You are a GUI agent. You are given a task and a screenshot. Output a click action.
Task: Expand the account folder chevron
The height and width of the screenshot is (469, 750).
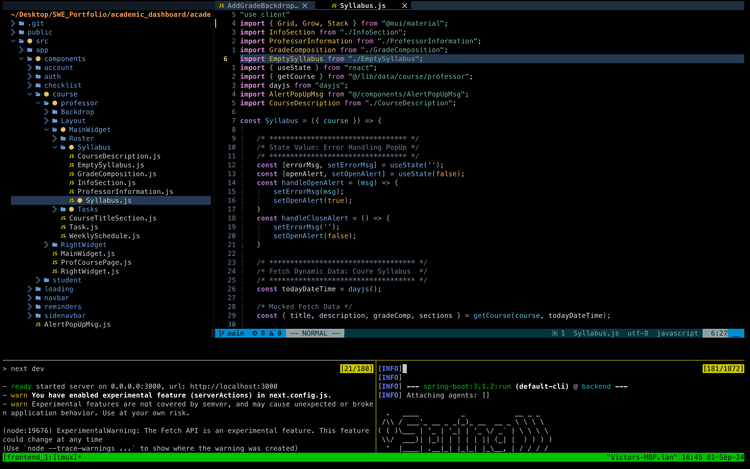click(30, 67)
